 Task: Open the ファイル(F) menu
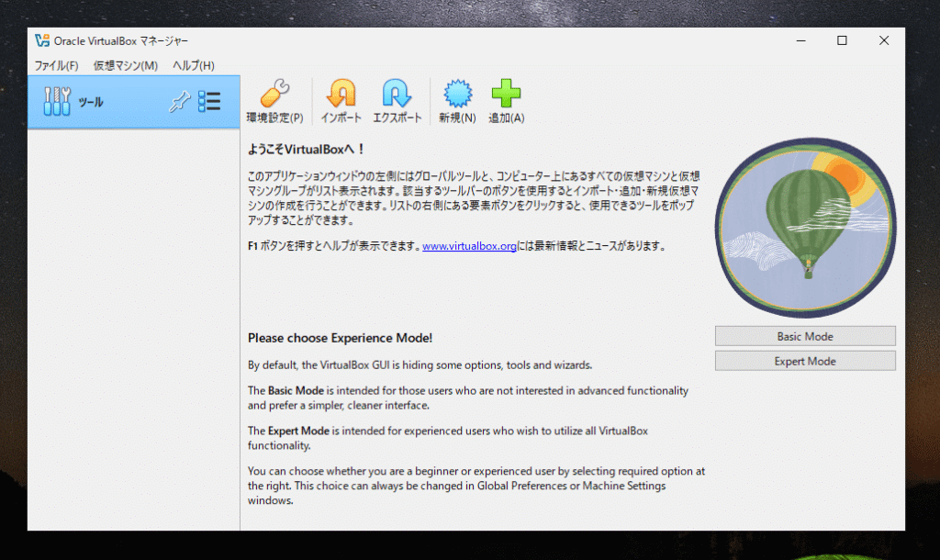point(56,65)
